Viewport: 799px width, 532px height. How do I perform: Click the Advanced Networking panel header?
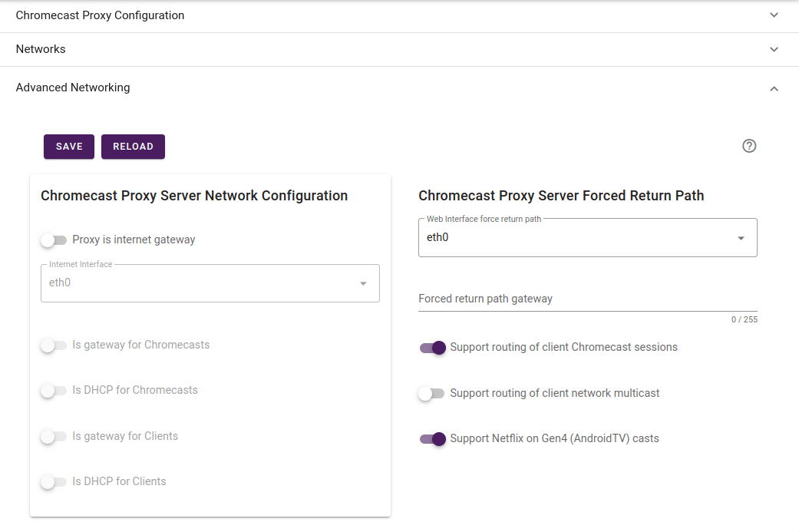(x=73, y=88)
